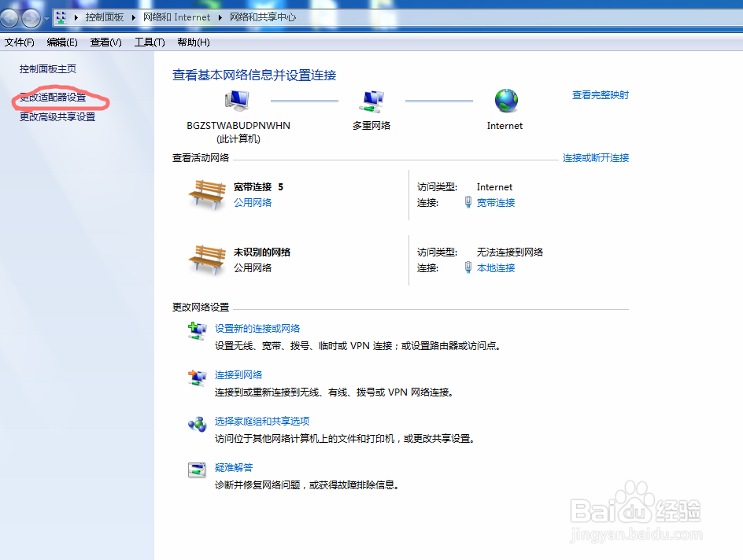Click the network icon in the address bar
Screen dimensions: 743x560
(62, 17)
